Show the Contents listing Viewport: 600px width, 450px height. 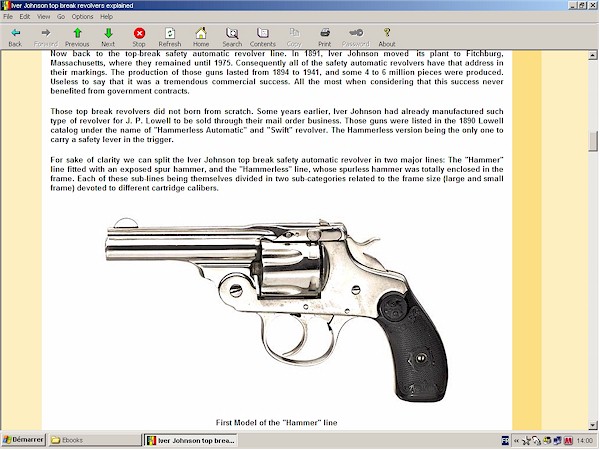[262, 37]
